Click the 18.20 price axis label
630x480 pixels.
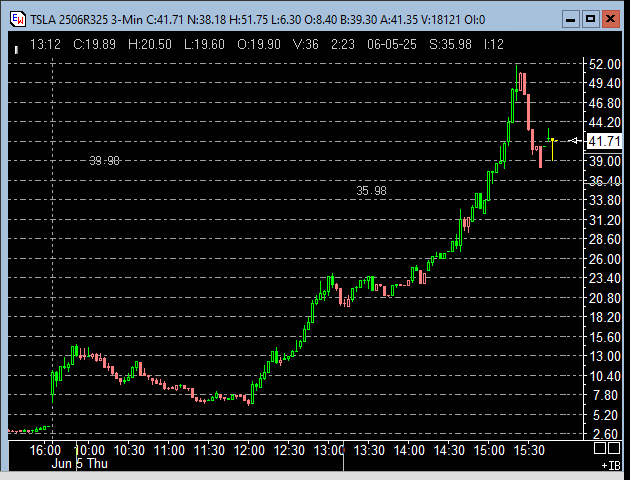604,317
